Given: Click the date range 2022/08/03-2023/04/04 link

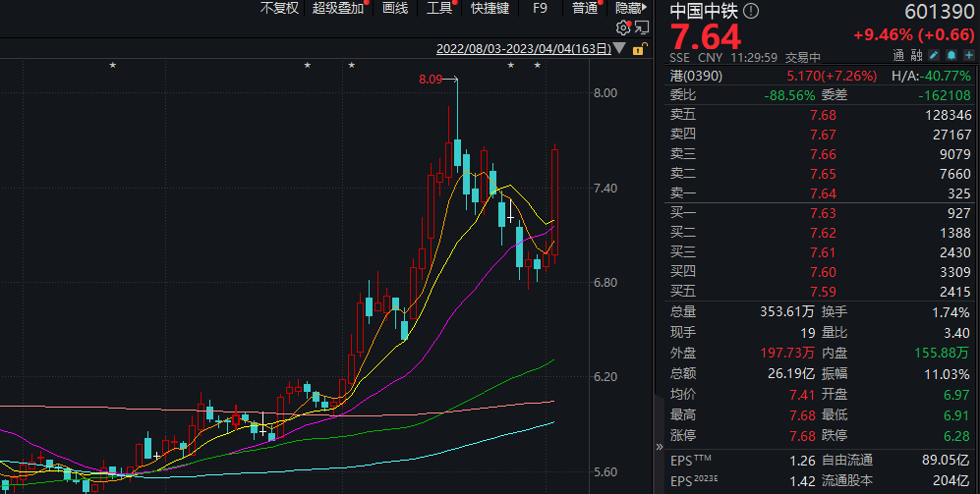Looking at the screenshot, I should [x=524, y=49].
